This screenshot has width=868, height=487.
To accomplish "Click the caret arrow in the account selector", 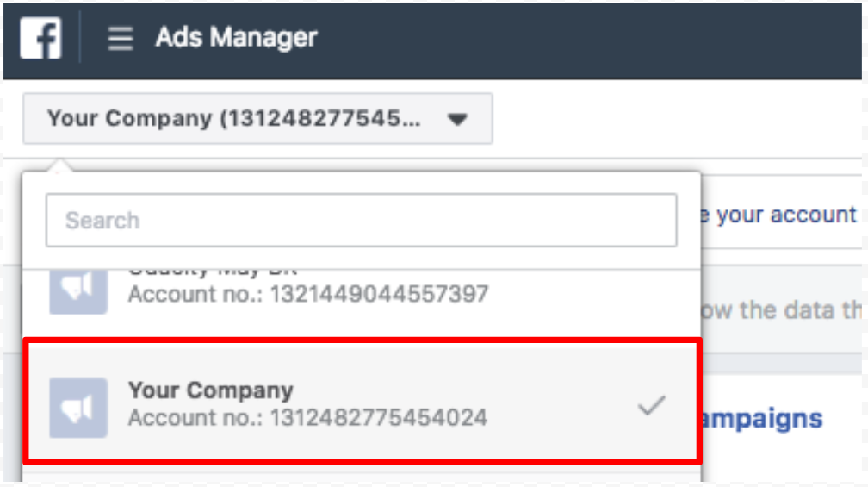I will point(457,119).
